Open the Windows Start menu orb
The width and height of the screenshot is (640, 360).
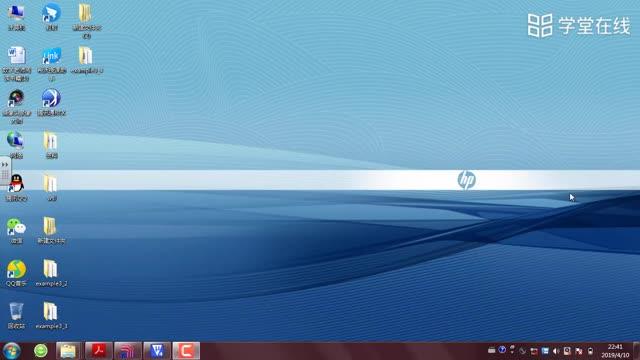(x=11, y=351)
